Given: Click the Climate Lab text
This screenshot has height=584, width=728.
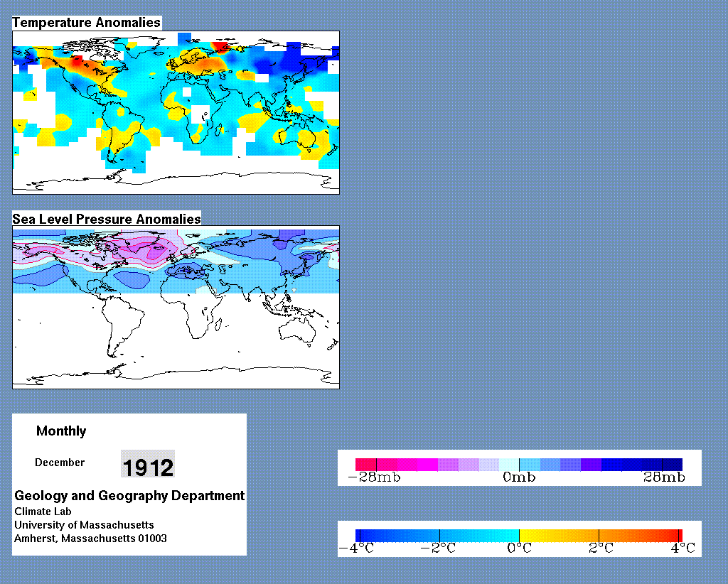Looking at the screenshot, I should (43, 512).
